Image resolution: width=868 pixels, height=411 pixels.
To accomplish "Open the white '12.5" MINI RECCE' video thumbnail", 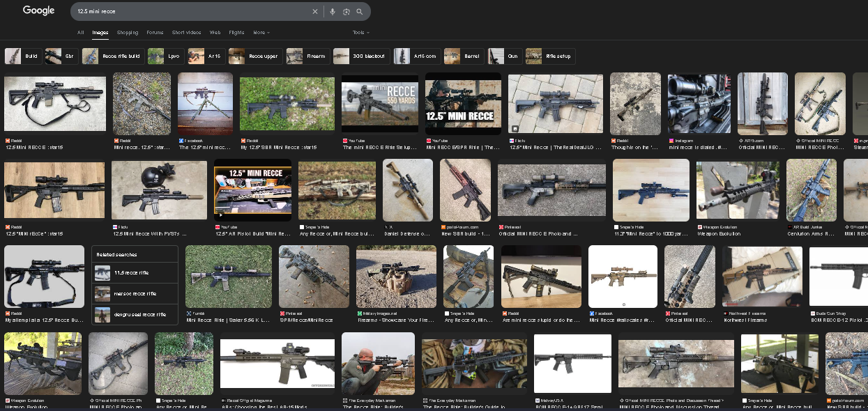I will 252,189.
